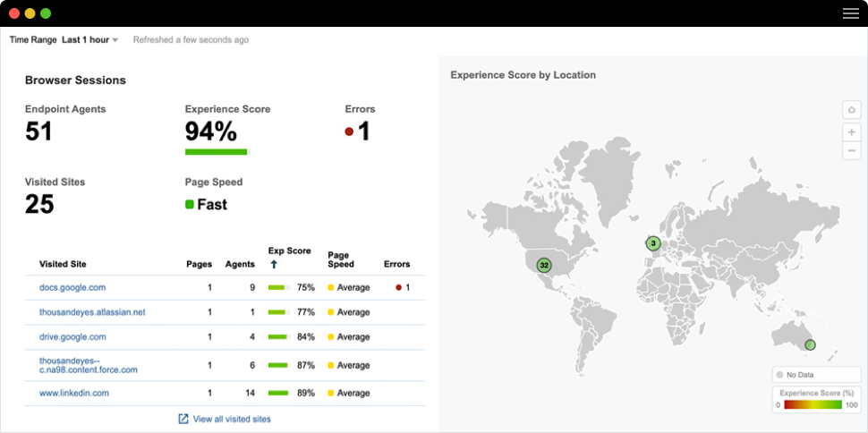Click the Experience Score color gradient legend
The width and height of the screenshot is (868, 433).
tap(813, 404)
